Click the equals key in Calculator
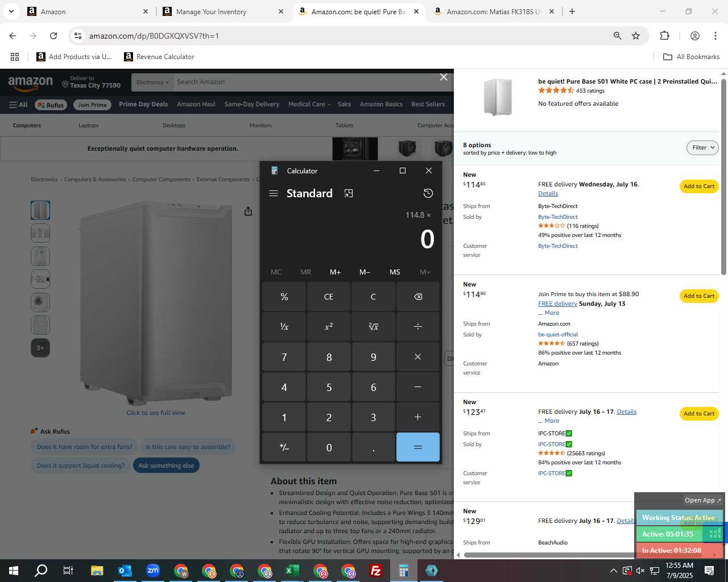 point(418,447)
